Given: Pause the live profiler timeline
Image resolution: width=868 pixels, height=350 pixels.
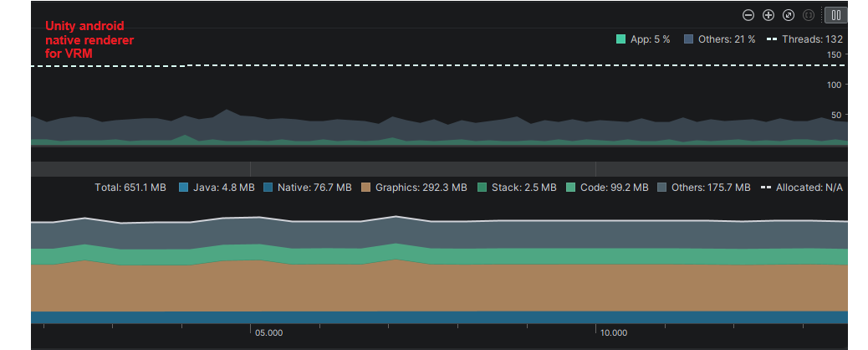Looking at the screenshot, I should tap(835, 15).
